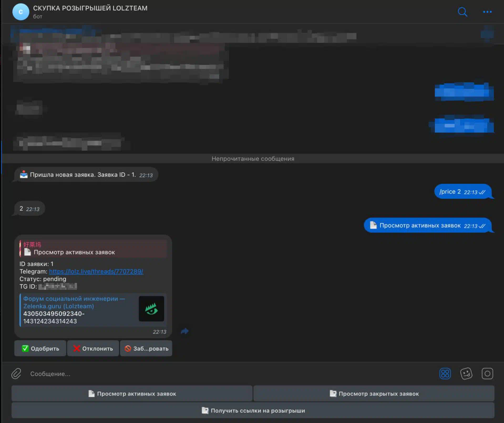The width and height of the screenshot is (504, 423).
Task: Toggle the bot keyboard grid icon
Action: pos(445,373)
